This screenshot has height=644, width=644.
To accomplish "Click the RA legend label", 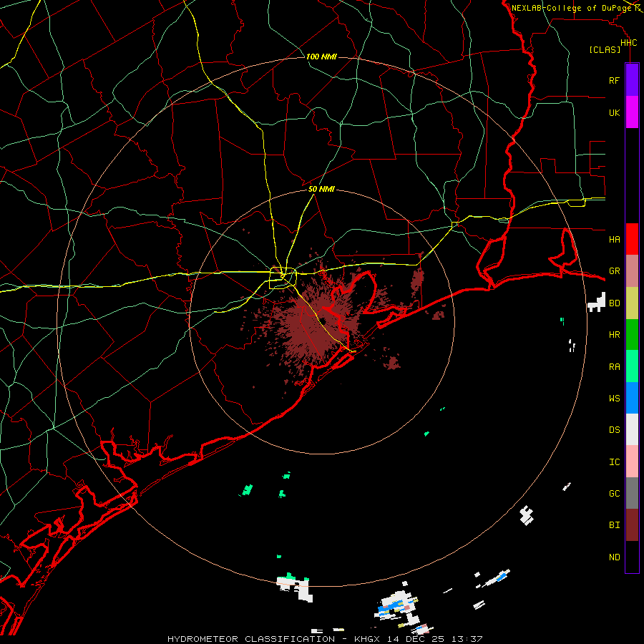I will (x=614, y=366).
